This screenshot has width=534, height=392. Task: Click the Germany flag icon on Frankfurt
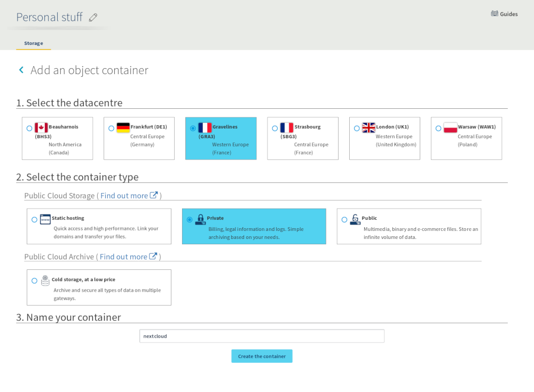(x=122, y=127)
